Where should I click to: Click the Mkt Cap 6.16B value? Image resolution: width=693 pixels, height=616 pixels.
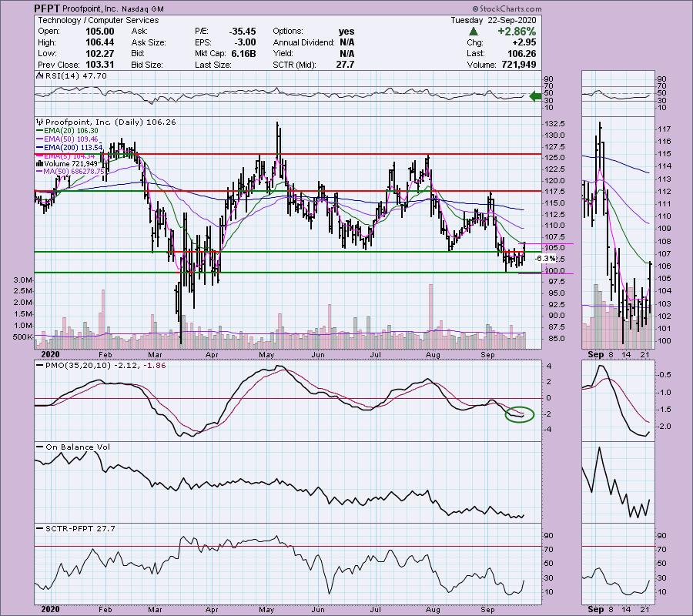(x=243, y=53)
